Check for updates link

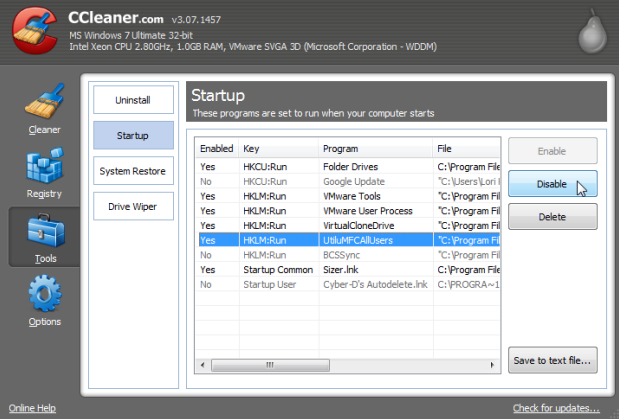click(x=556, y=408)
